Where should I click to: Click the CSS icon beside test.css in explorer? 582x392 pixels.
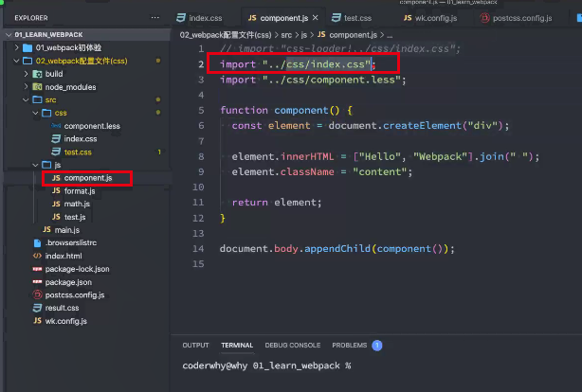(56, 151)
